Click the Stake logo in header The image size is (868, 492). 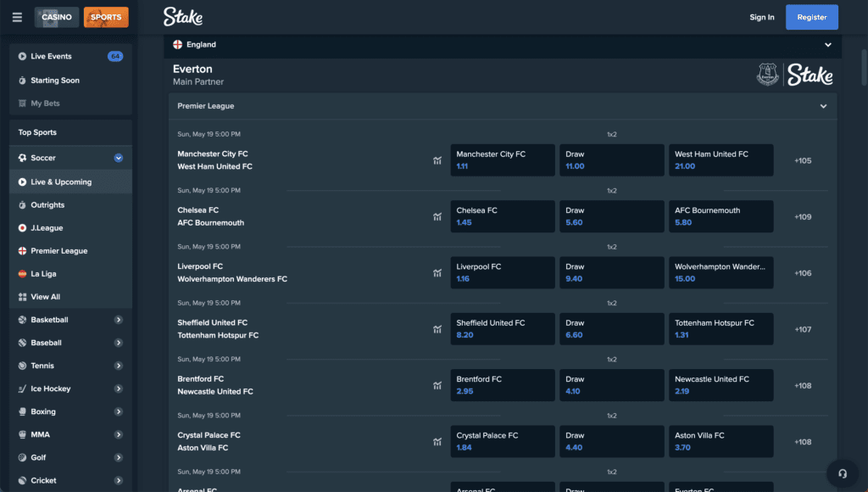tap(183, 17)
